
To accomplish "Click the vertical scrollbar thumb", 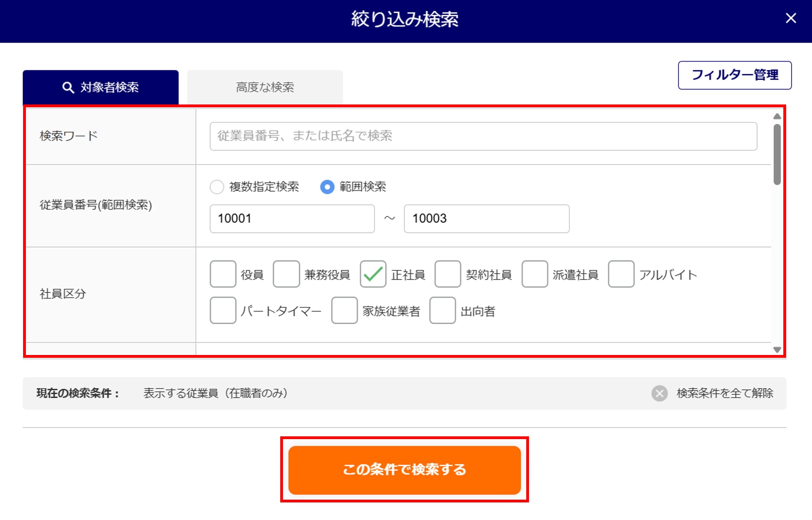I will (x=777, y=154).
